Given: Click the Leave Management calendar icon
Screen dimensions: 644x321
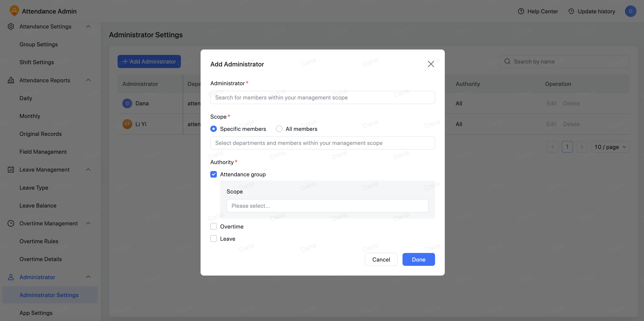Looking at the screenshot, I should [x=11, y=170].
